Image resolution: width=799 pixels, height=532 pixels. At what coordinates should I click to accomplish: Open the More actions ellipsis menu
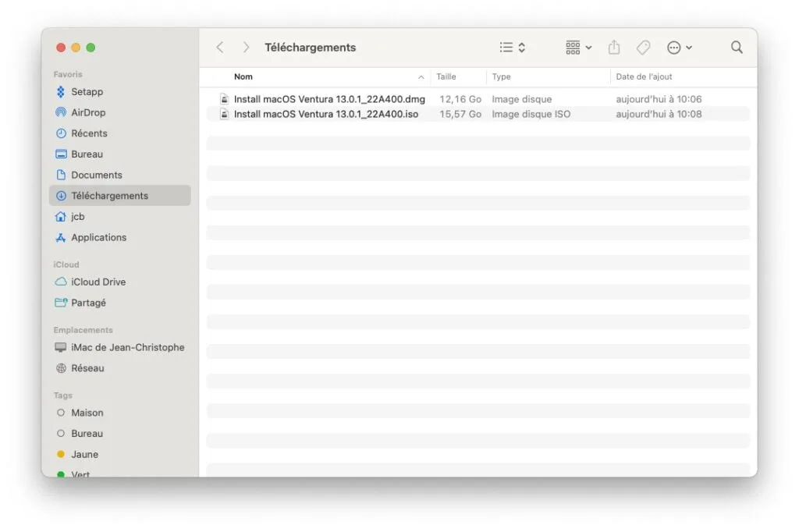(x=680, y=48)
